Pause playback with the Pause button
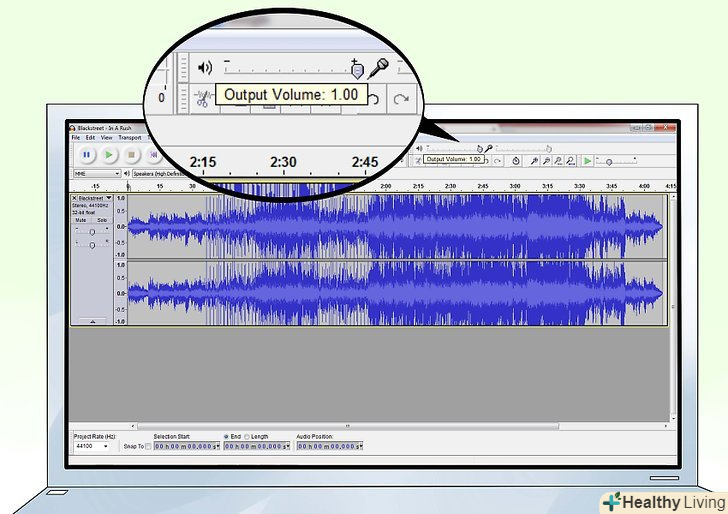The height and width of the screenshot is (514, 728). [86, 155]
